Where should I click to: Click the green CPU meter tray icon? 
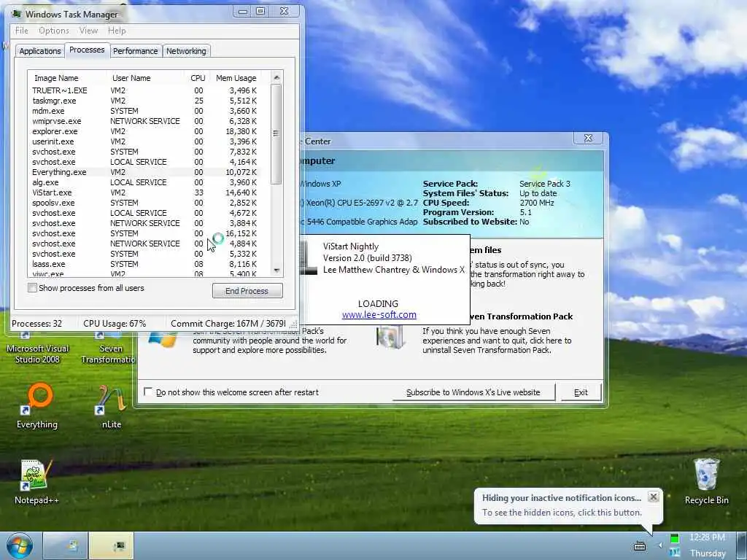pyautogui.click(x=675, y=539)
